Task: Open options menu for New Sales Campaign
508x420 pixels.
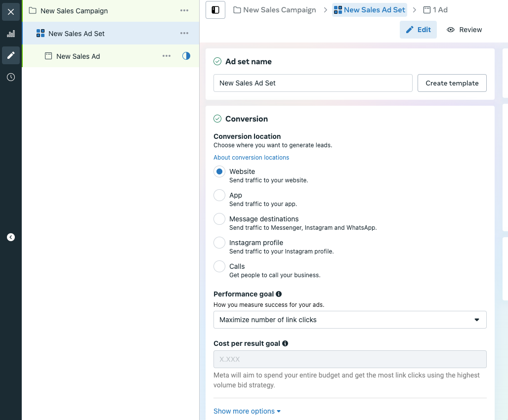Action: (184, 10)
